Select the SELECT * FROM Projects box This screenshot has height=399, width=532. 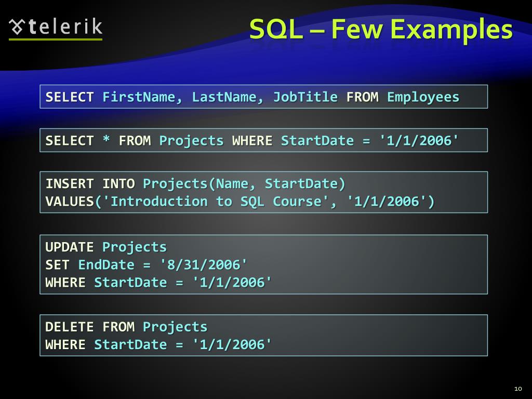tap(263, 140)
